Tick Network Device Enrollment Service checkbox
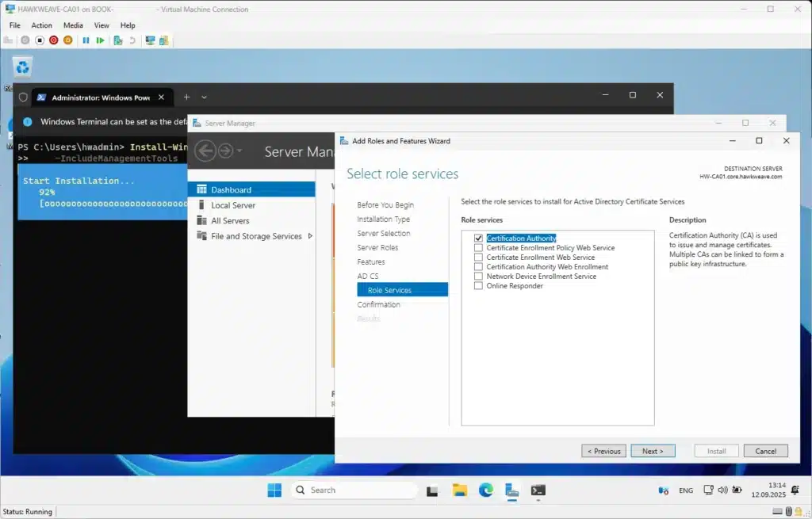This screenshot has height=519, width=812. coord(478,277)
